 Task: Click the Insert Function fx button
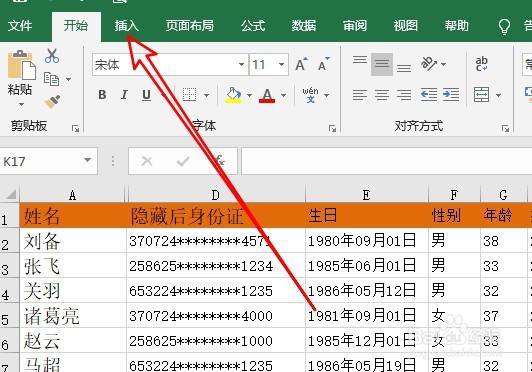[220, 161]
